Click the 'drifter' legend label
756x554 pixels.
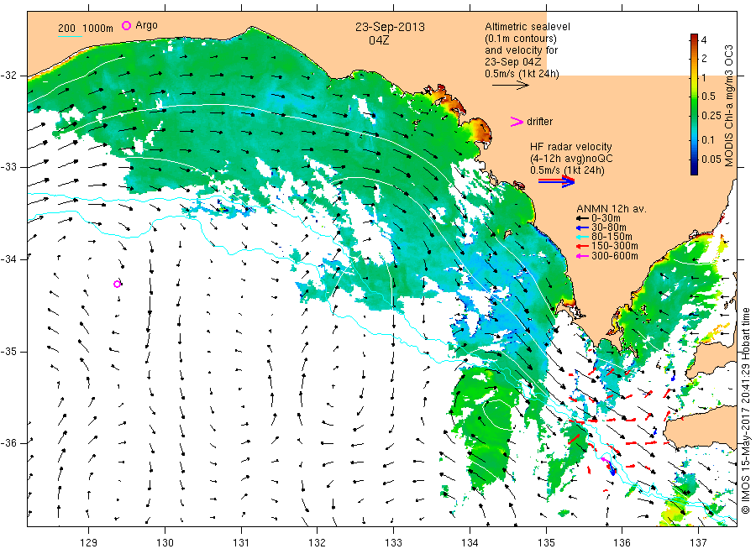pyautogui.click(x=540, y=122)
